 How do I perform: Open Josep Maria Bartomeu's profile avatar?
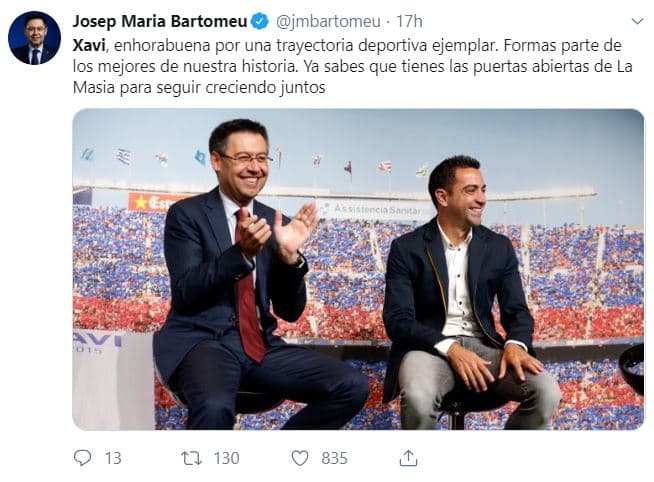(34, 38)
